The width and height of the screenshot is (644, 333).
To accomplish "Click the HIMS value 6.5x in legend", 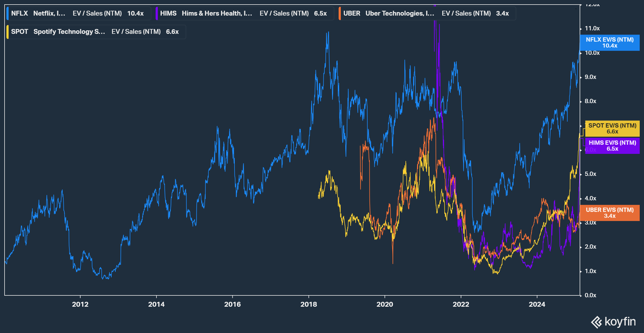I will (x=320, y=13).
